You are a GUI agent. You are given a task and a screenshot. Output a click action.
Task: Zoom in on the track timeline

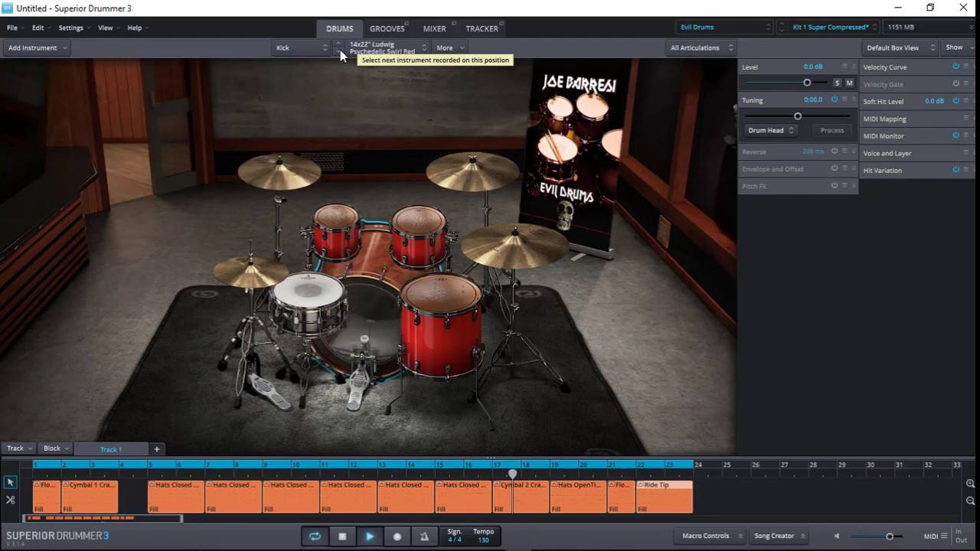point(970,484)
